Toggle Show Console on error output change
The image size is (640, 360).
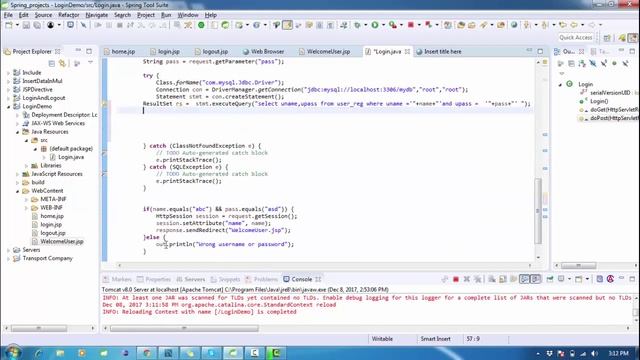[x=536, y=279]
